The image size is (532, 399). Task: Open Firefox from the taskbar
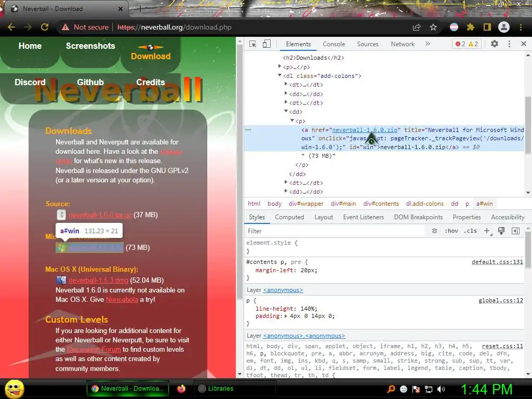[x=181, y=389]
